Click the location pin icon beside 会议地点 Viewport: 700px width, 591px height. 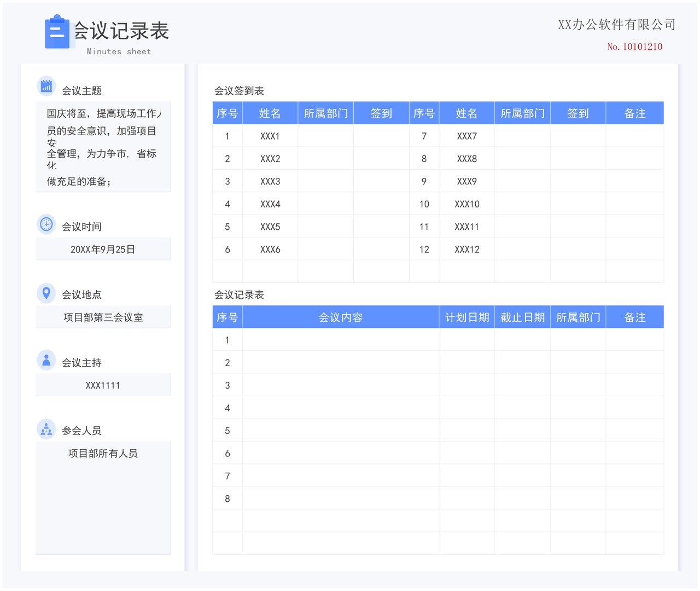click(x=46, y=293)
